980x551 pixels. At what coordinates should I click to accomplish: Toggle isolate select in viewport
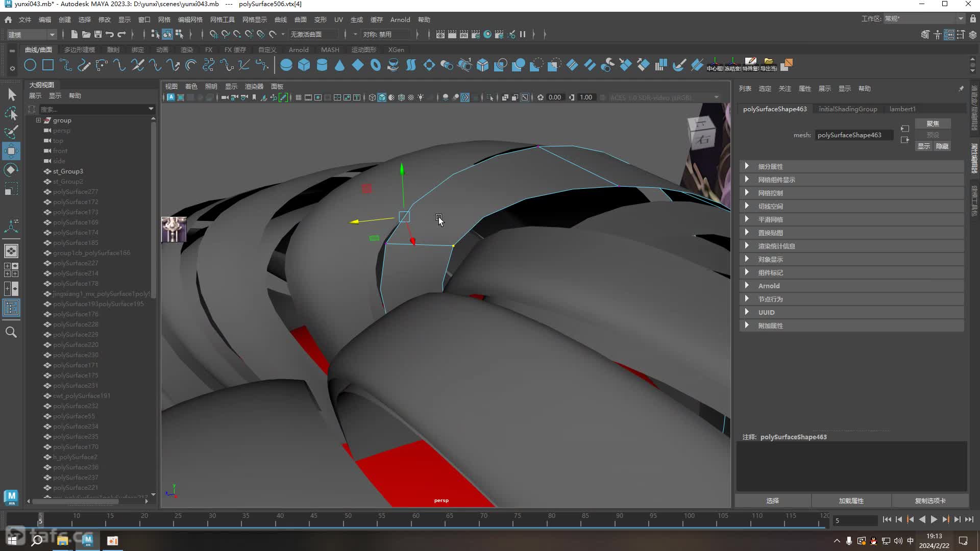pyautogui.click(x=490, y=97)
